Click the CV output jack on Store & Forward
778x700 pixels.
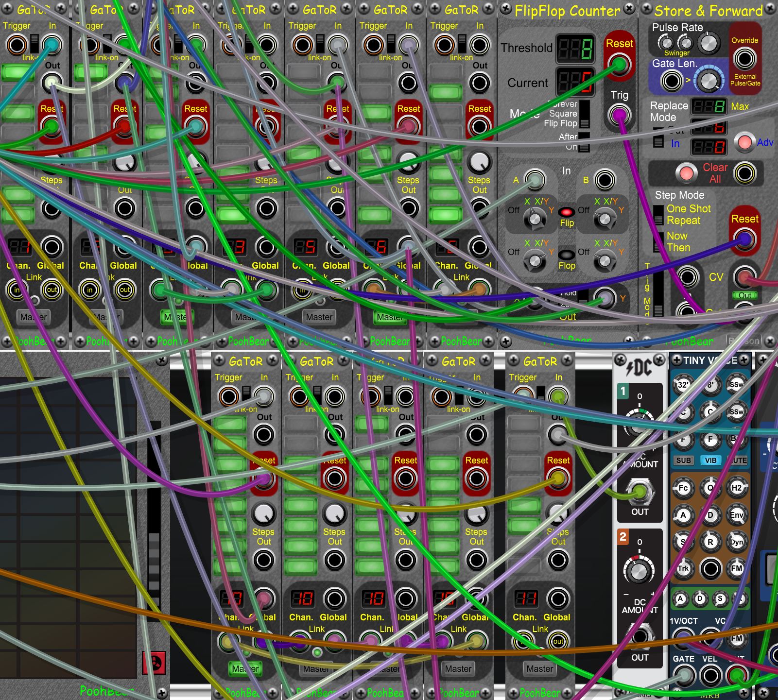tap(745, 277)
